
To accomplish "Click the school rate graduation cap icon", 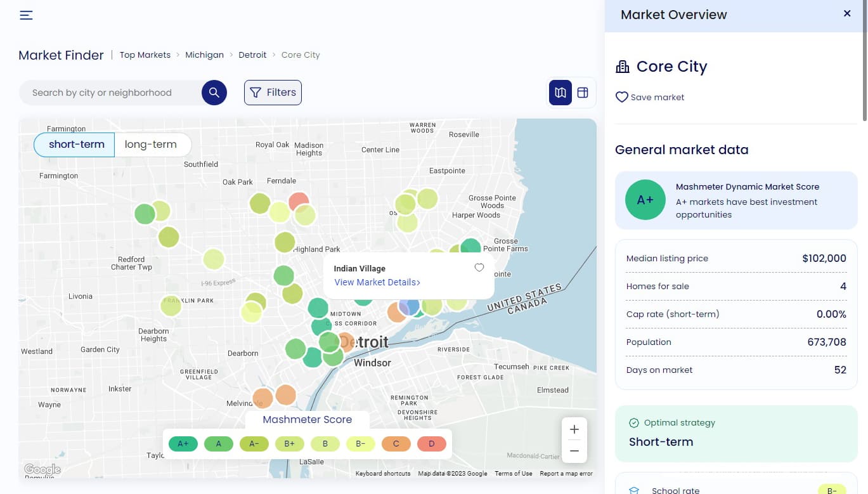I will (634, 490).
